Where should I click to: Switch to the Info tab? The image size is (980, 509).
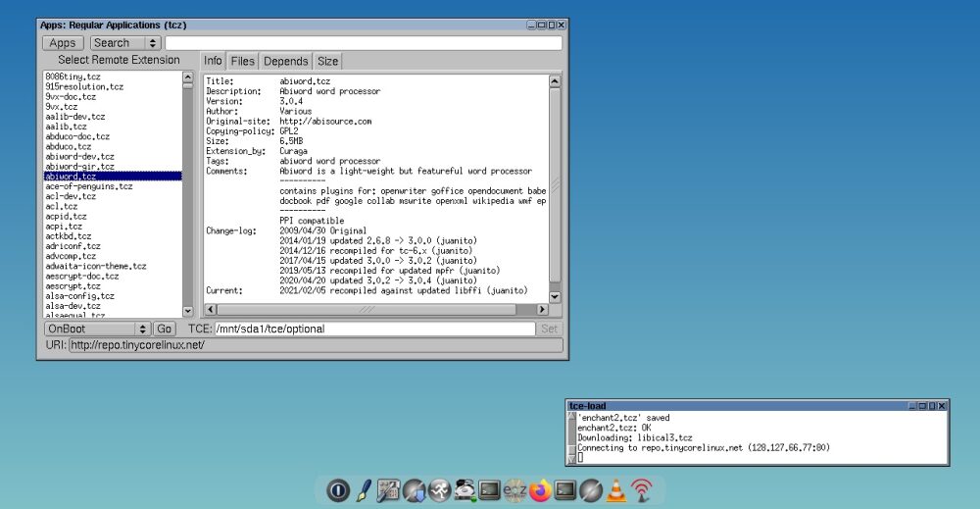point(213,61)
